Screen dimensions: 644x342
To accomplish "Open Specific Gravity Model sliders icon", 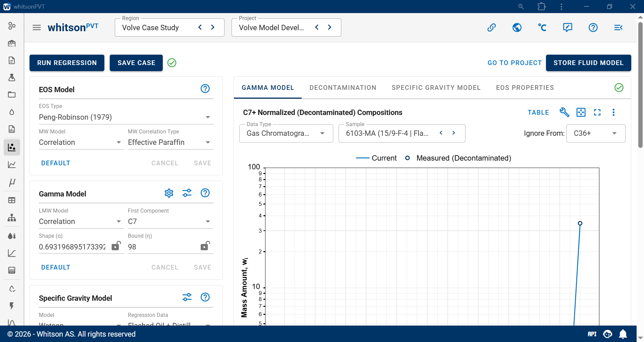I will (x=187, y=297).
